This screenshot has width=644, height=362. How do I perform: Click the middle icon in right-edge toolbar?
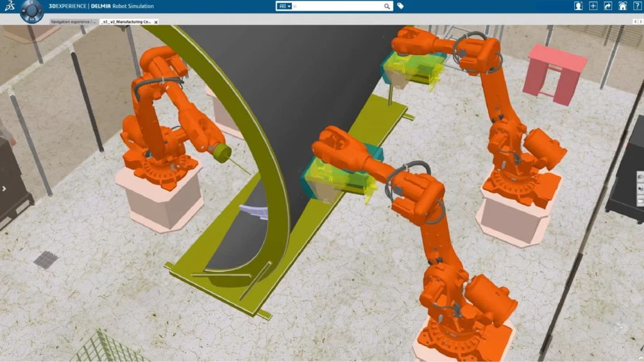640,188
